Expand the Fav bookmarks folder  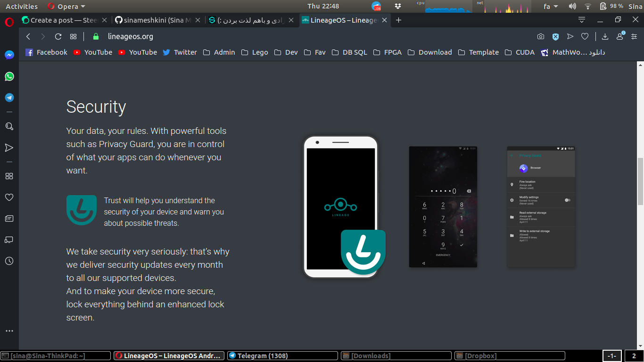coord(315,52)
